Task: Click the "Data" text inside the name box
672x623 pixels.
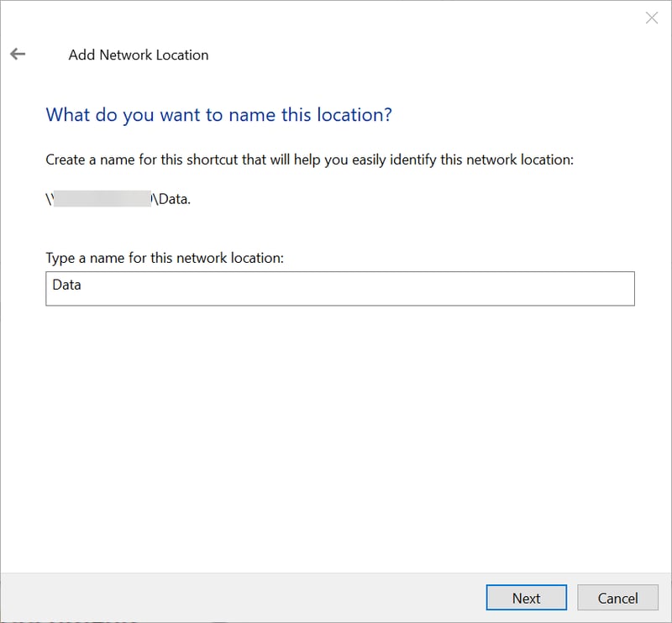Action: click(67, 285)
